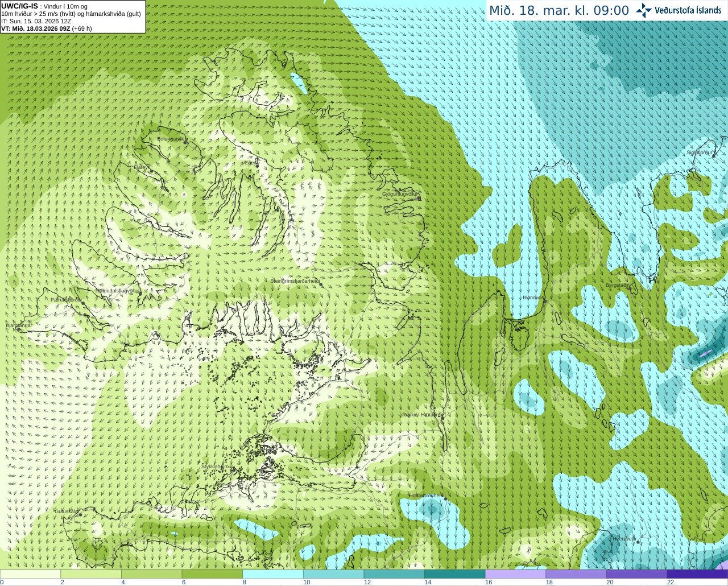Click the 'UWC/IG-IS' model title
Screen dimensions: 728x586
pyautogui.click(x=19, y=6)
